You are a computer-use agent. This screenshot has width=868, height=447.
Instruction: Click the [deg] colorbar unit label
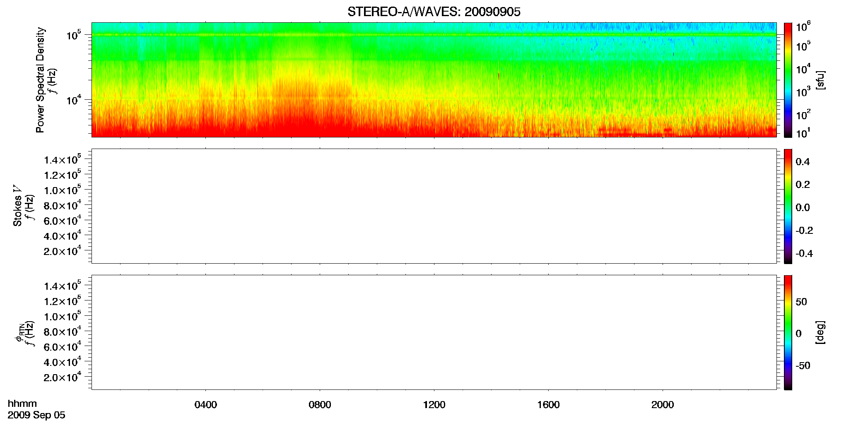tap(820, 332)
